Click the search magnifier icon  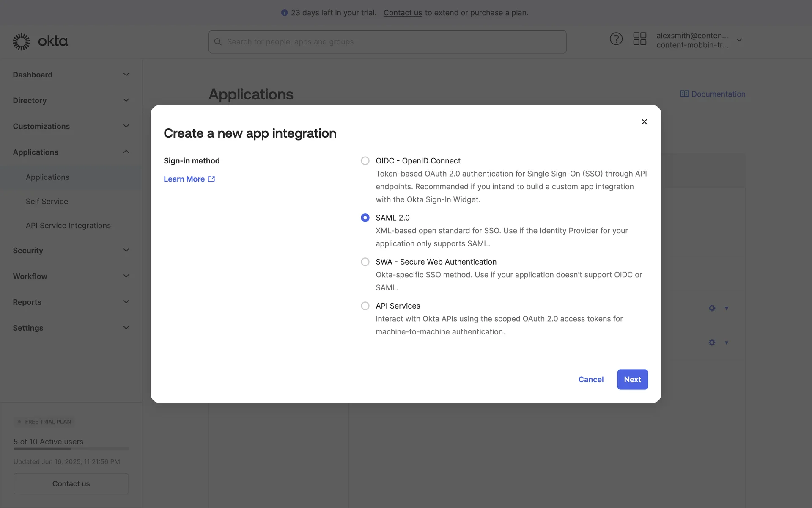click(x=218, y=42)
